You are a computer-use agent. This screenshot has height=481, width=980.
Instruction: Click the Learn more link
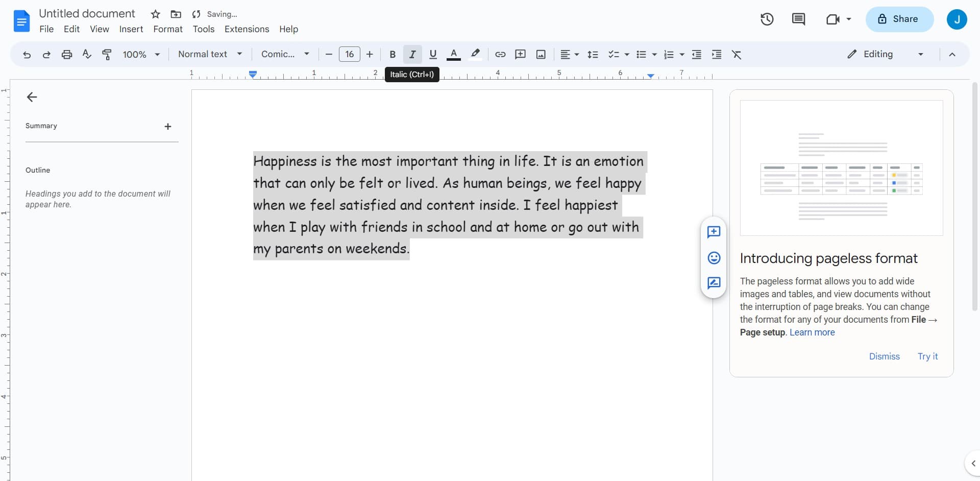pos(812,332)
